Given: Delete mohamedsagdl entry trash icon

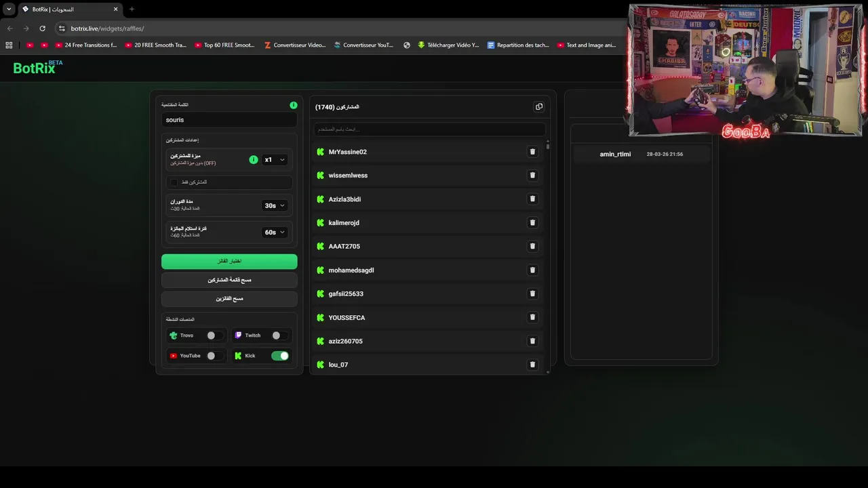Looking at the screenshot, I should (x=532, y=270).
